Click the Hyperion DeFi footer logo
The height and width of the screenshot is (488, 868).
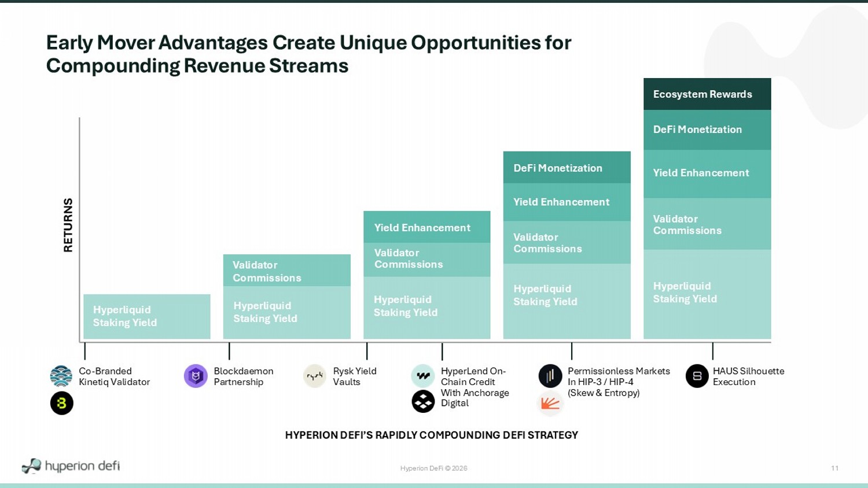pyautogui.click(x=71, y=466)
